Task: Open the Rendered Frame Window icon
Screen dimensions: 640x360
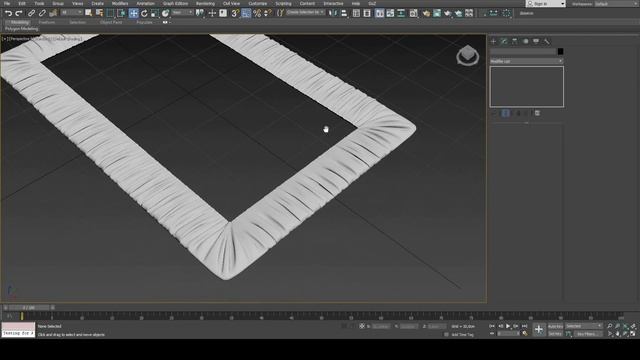Action: point(437,13)
